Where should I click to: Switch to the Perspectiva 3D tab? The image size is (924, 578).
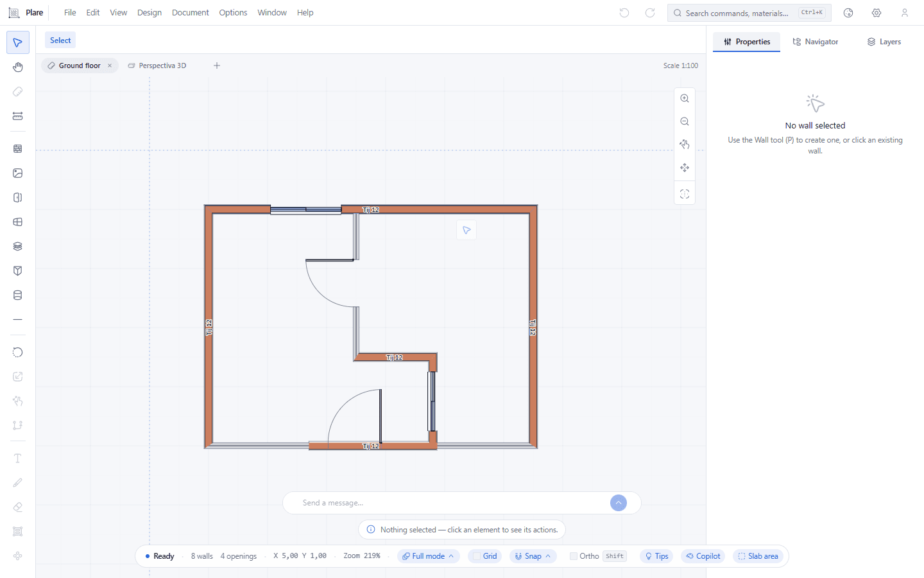point(157,66)
